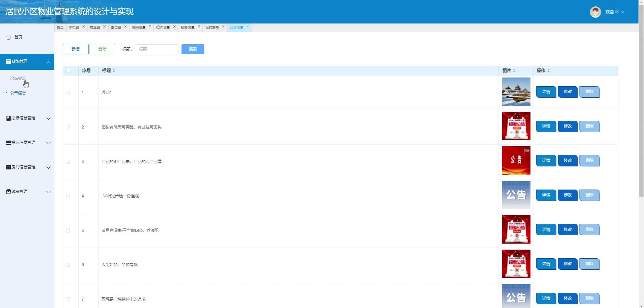Close the 水电费 tab
This screenshot has height=308, width=644.
[84, 27]
